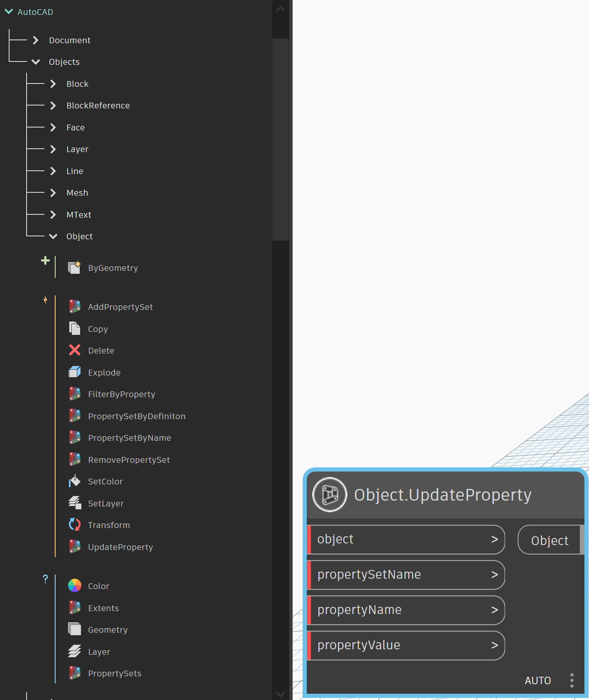Click the library scrollbar down arrow
Image resolution: width=589 pixels, height=700 pixels.
pyautogui.click(x=281, y=694)
